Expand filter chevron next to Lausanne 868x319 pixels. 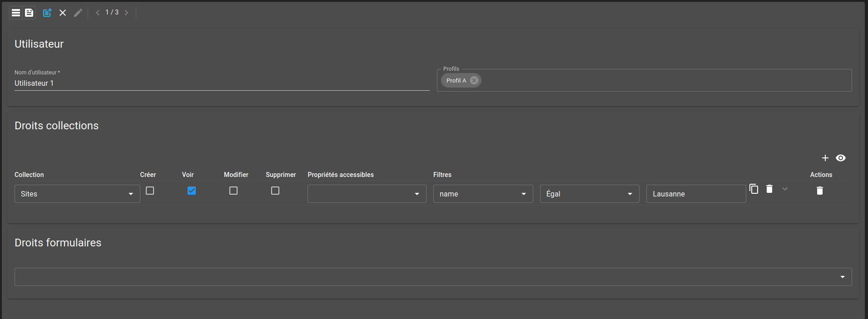785,189
